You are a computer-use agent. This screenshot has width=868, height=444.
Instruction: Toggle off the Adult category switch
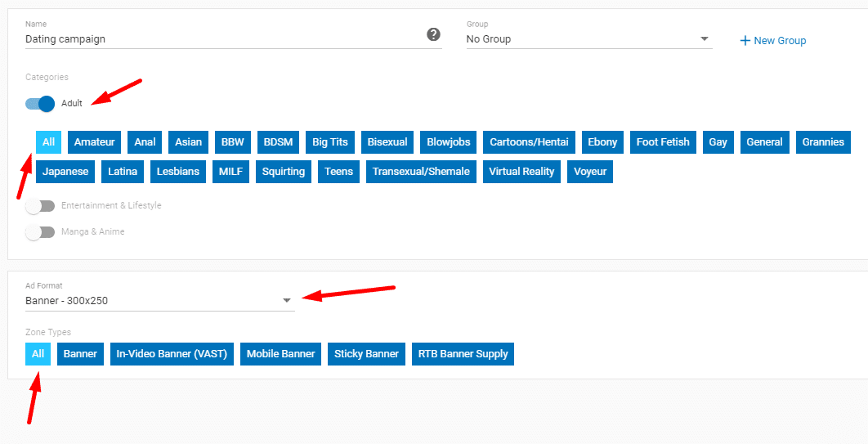pos(40,104)
